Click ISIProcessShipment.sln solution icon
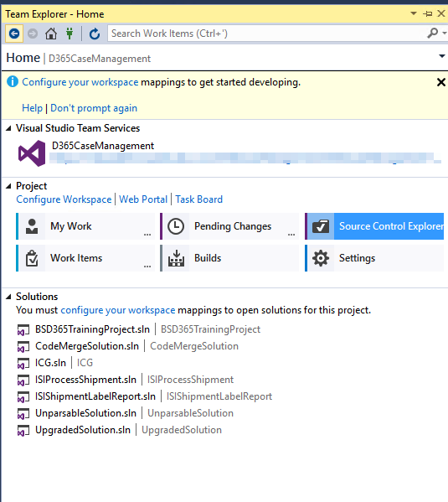Viewport: 448px width, 502px height. [x=23, y=380]
